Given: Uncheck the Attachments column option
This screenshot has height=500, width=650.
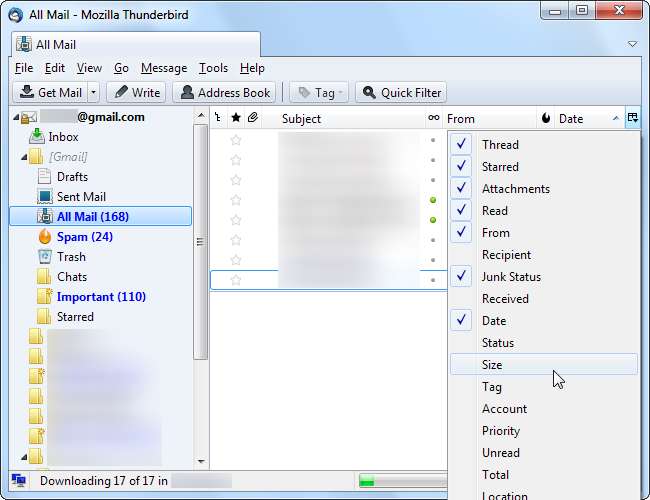Looking at the screenshot, I should 544,189.
